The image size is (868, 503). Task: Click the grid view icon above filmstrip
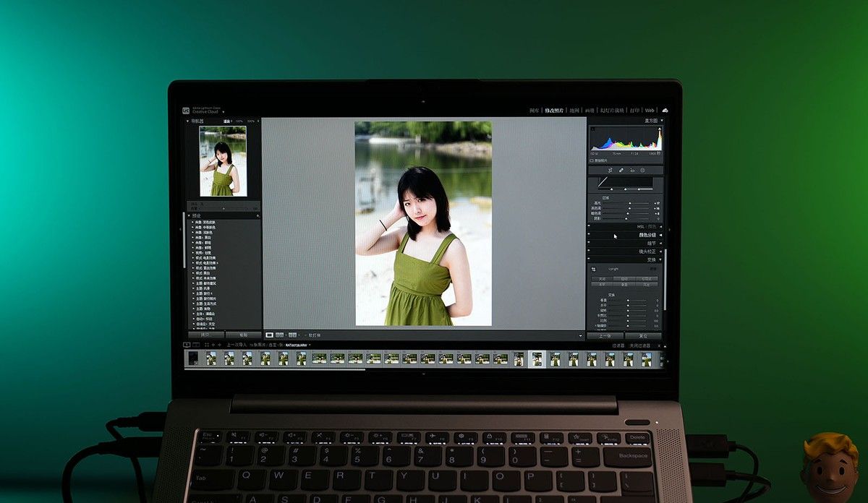(207, 345)
